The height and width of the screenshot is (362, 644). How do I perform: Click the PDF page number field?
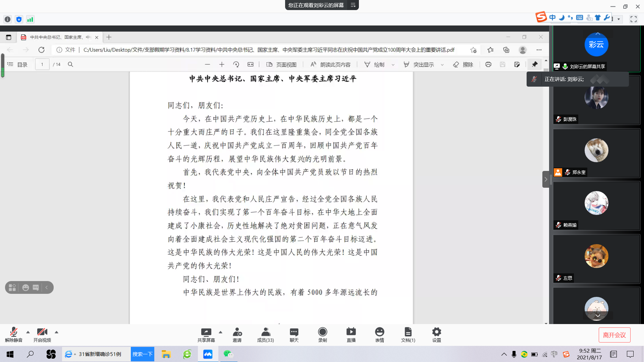click(x=42, y=64)
